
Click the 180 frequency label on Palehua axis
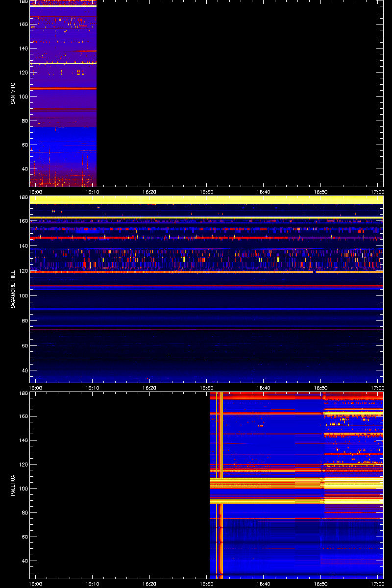(x=23, y=393)
